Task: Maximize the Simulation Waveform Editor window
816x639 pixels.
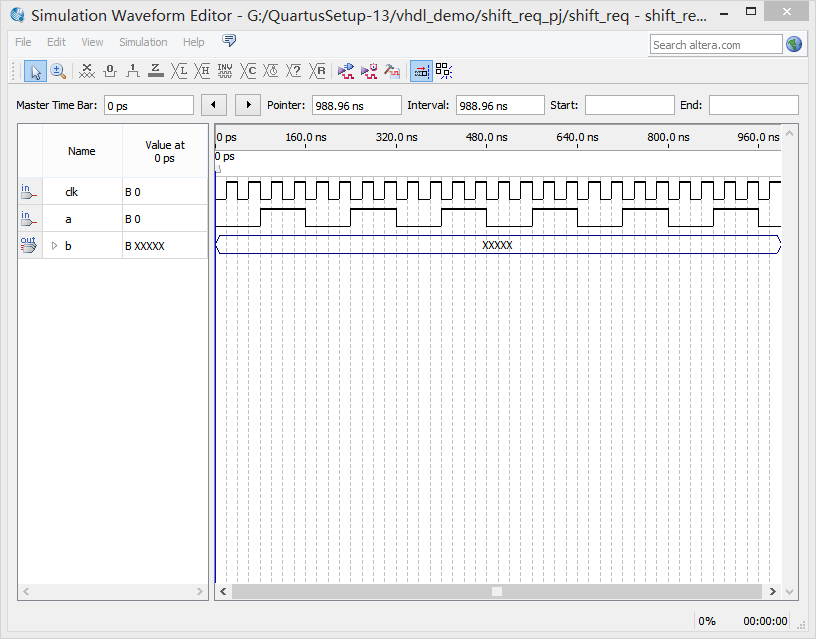Action: [x=751, y=11]
